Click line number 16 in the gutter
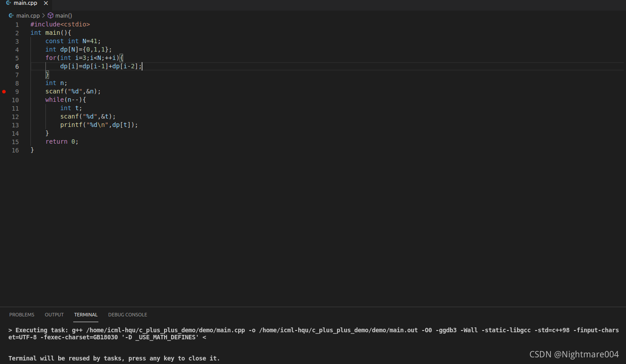Screen dimensions: 626x364 (15, 150)
